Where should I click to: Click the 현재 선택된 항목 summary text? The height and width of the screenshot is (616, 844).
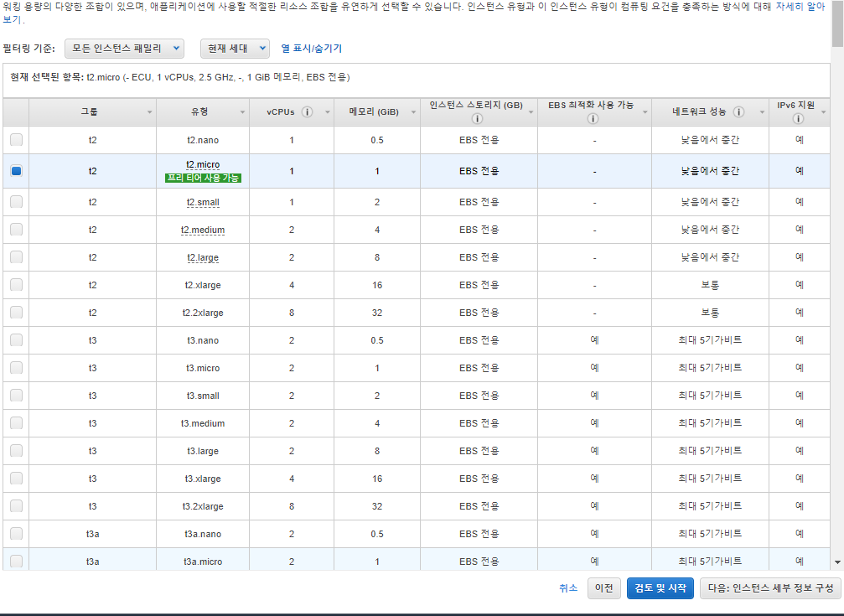pos(180,78)
